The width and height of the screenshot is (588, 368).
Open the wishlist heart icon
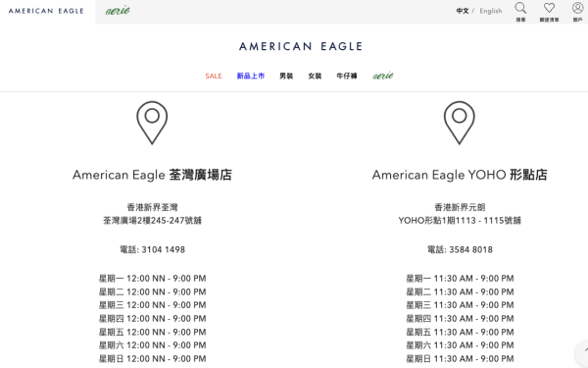click(549, 8)
